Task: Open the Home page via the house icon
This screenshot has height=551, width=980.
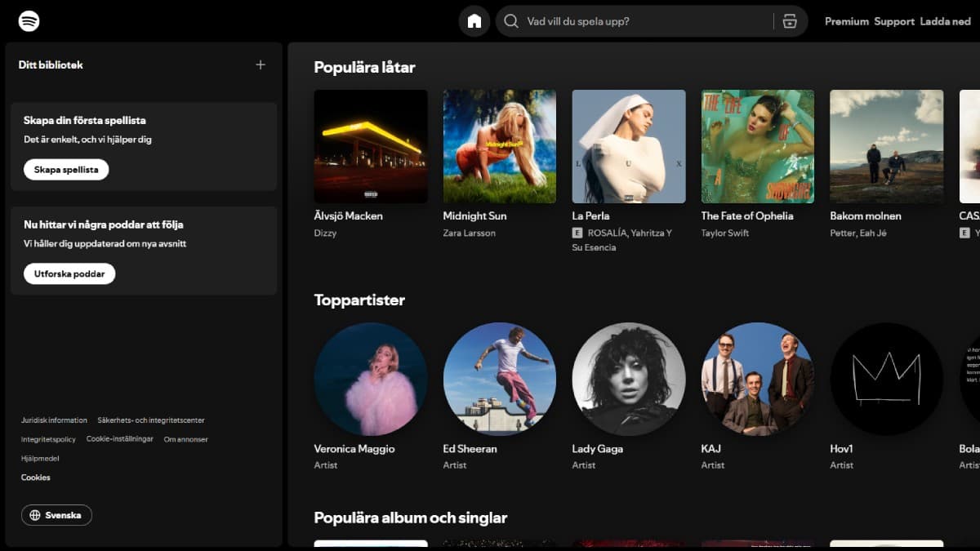Action: [474, 20]
